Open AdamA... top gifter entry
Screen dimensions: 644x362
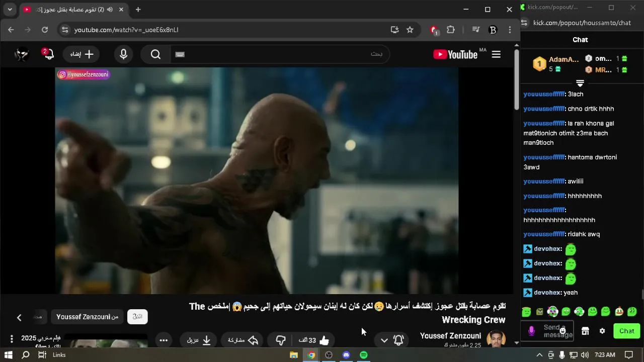(555, 64)
